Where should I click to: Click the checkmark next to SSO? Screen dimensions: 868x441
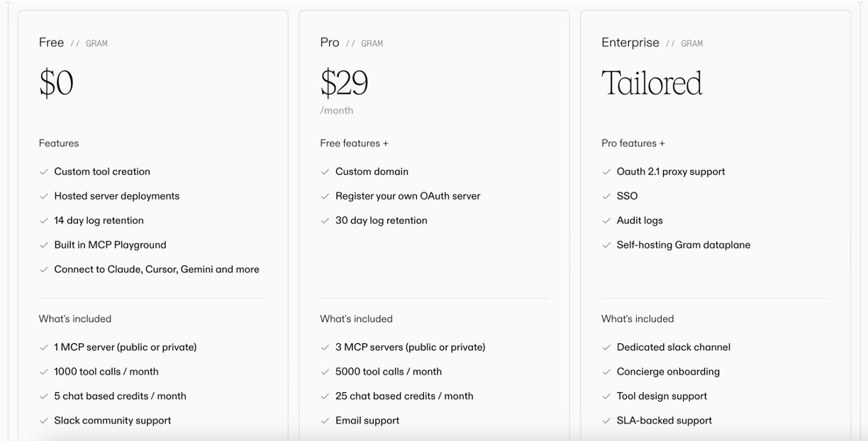[x=606, y=196]
